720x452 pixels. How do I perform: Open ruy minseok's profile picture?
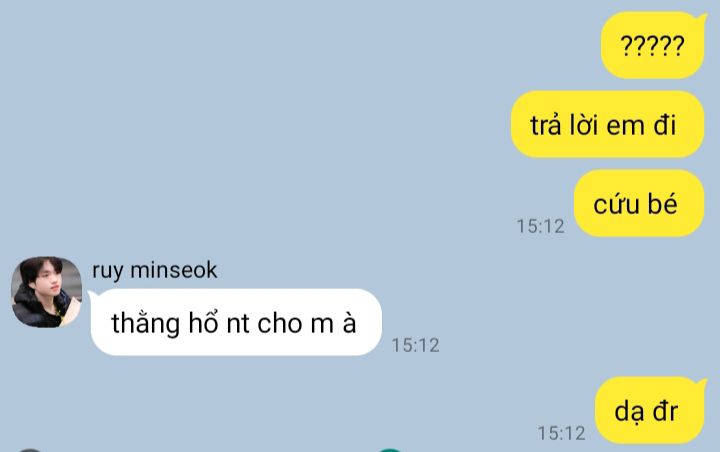tap(46, 292)
